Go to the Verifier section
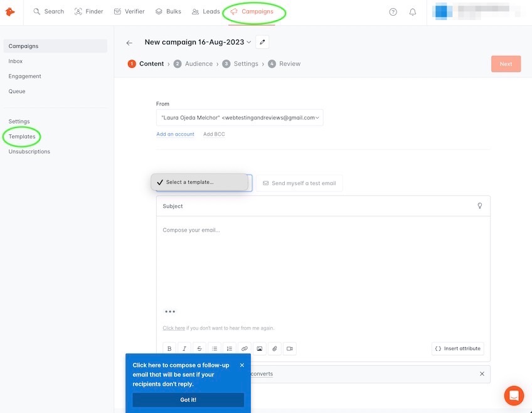Image resolution: width=532 pixels, height=413 pixels. [x=129, y=11]
